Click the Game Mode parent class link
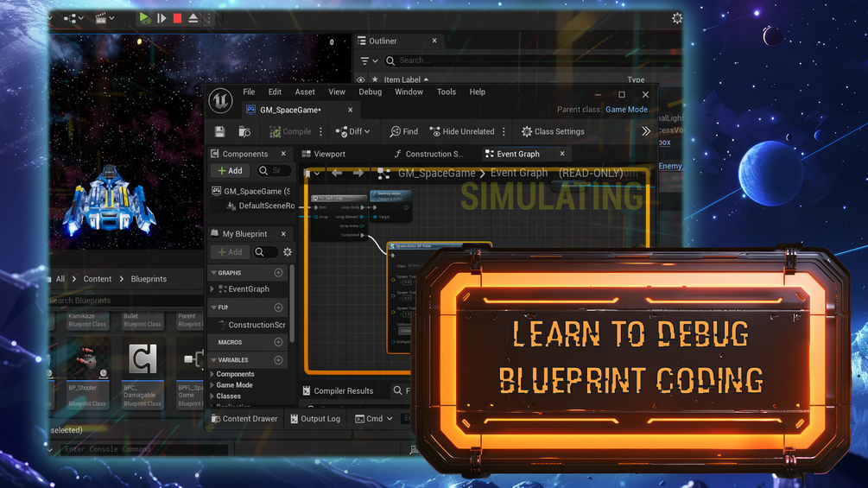This screenshot has width=868, height=488. 626,110
